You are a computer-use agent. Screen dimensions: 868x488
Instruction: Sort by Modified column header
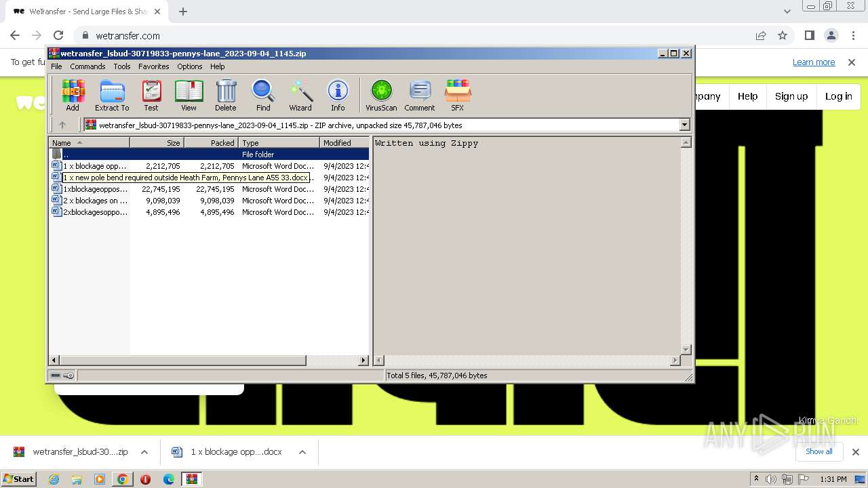pyautogui.click(x=344, y=143)
